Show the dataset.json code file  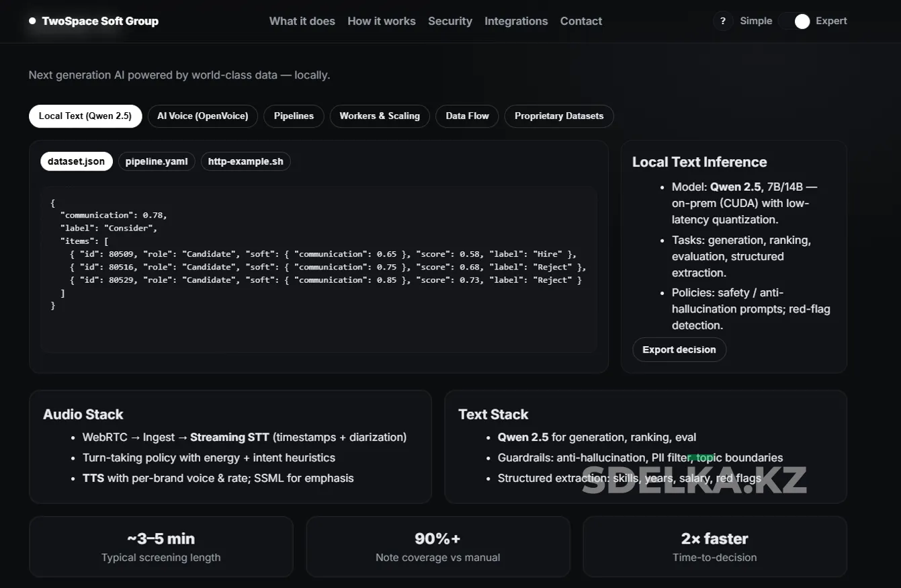(x=76, y=162)
